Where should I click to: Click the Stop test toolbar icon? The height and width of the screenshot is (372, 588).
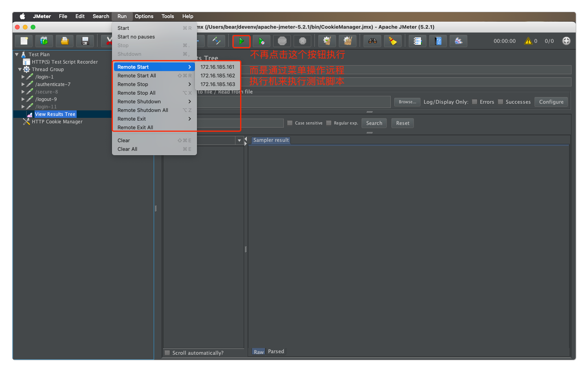coord(282,41)
